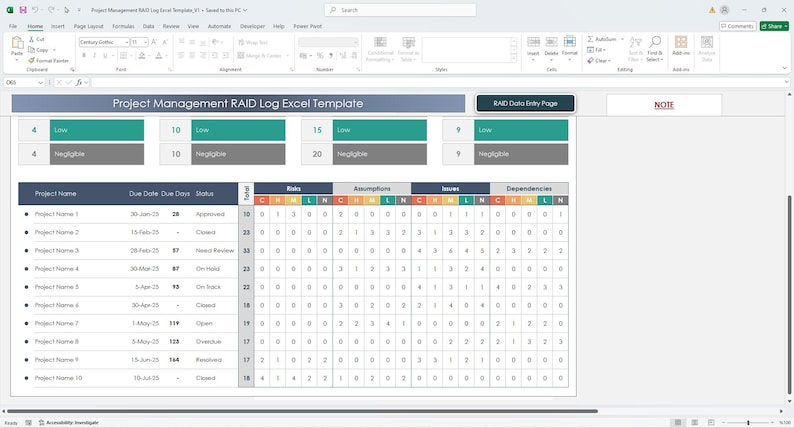Click the account profile icon
Viewport: 794px width, 428px height.
coord(725,10)
